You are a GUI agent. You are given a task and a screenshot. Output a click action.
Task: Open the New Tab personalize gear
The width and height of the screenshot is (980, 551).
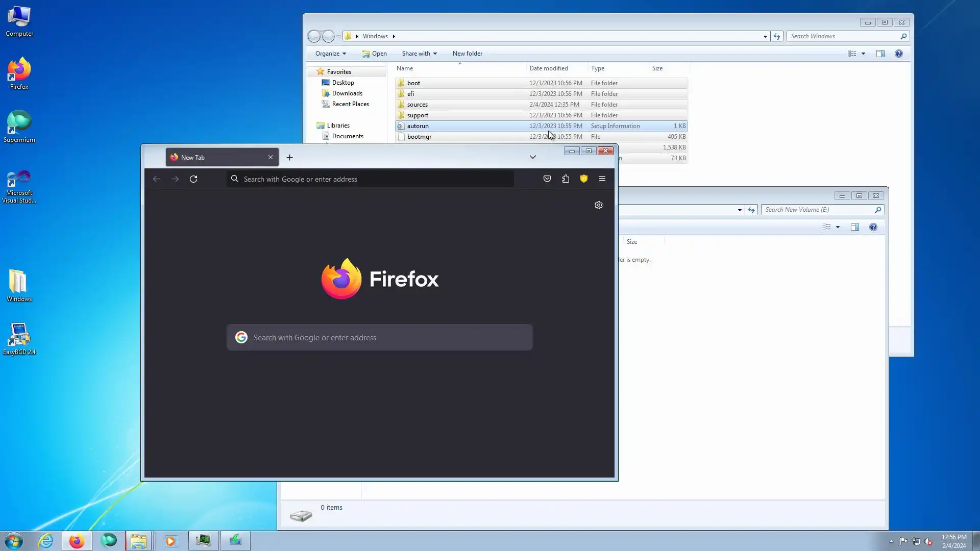pyautogui.click(x=599, y=205)
